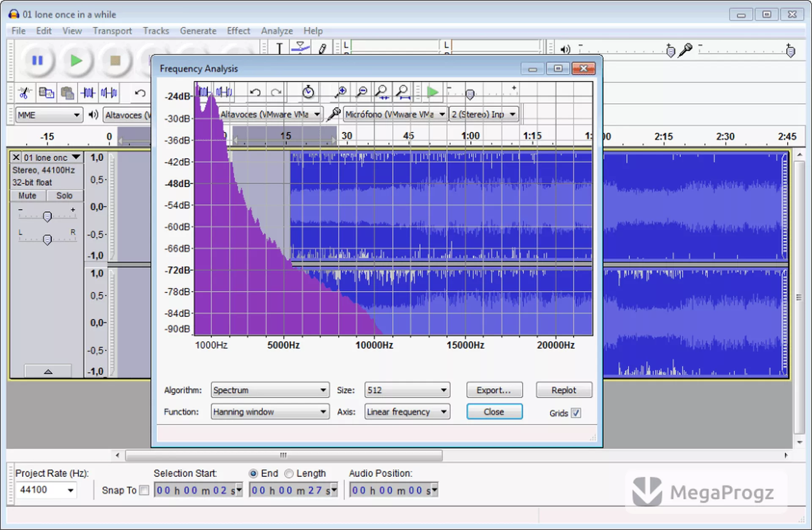This screenshot has height=530, width=812.
Task: Open the Axis Linear frequency dropdown
Action: [x=407, y=412]
